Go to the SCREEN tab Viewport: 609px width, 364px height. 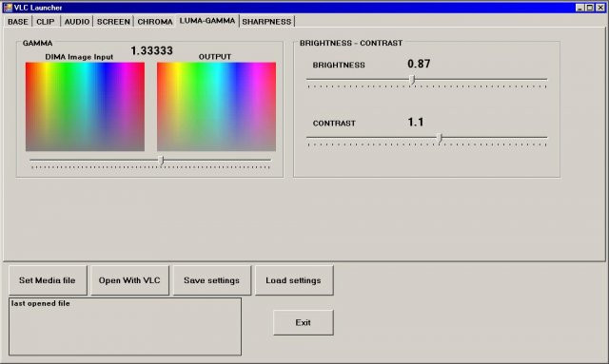(x=113, y=22)
